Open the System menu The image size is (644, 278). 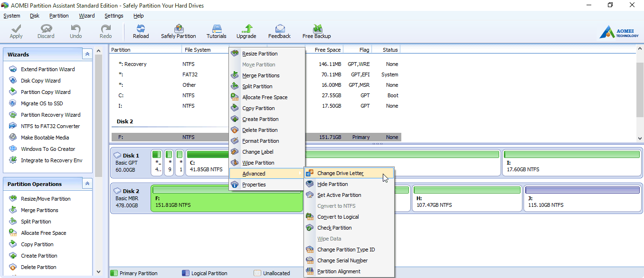pos(12,16)
